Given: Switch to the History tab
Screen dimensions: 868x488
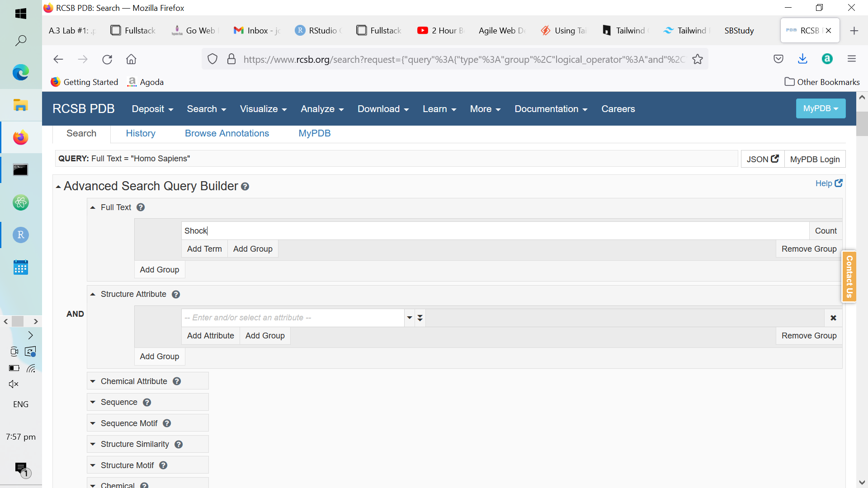Looking at the screenshot, I should click(x=140, y=133).
